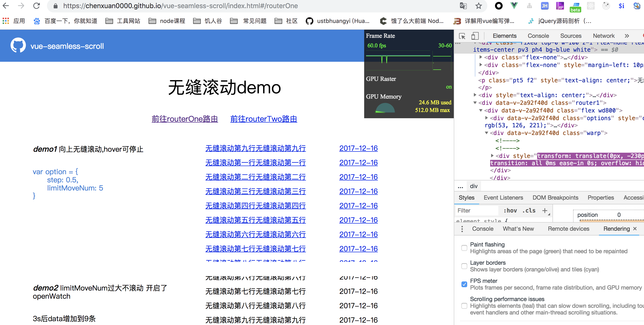Click the :hov pseudo-class toggle in Styles
This screenshot has width=644, height=325.
510,211
